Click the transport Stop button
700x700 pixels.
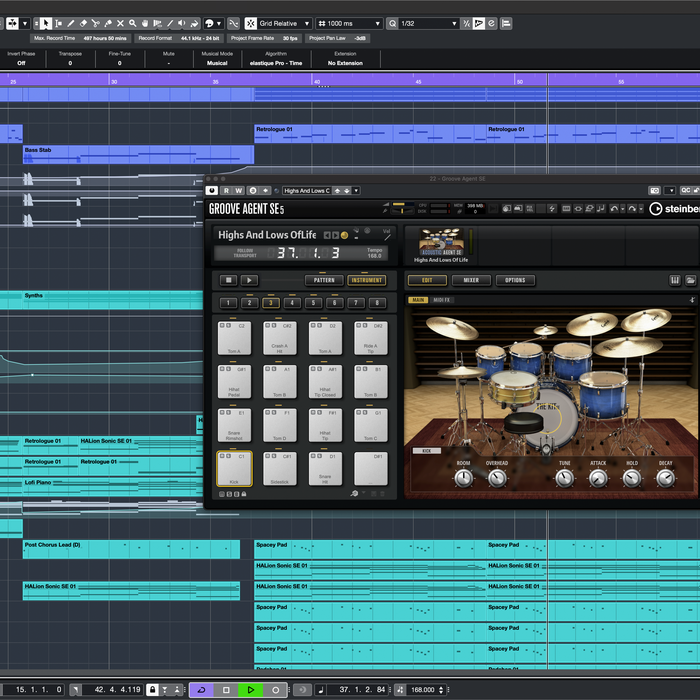coord(226,690)
